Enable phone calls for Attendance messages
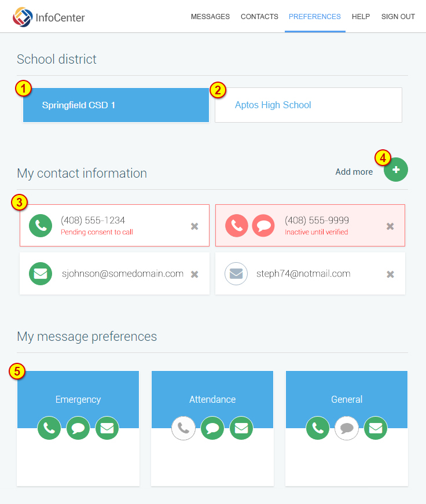Image resolution: width=426 pixels, height=504 pixels. click(183, 428)
